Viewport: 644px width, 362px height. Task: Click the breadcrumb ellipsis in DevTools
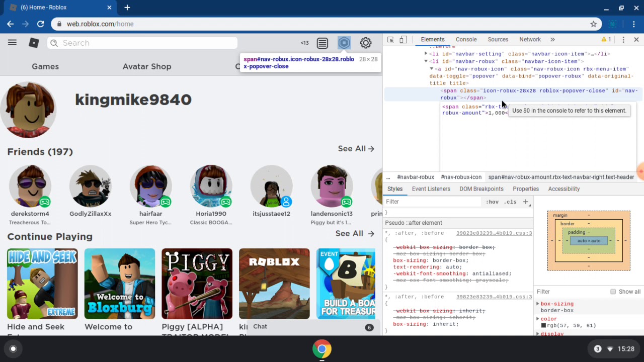388,177
